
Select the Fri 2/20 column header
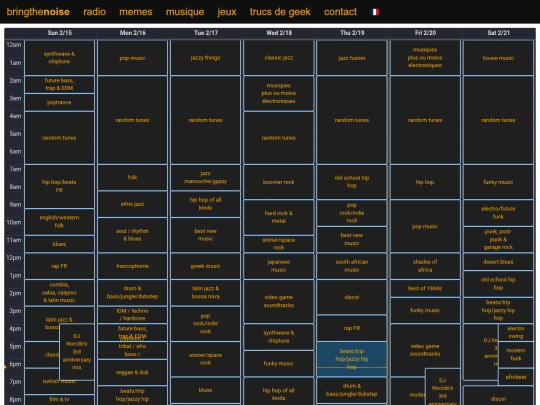point(425,33)
